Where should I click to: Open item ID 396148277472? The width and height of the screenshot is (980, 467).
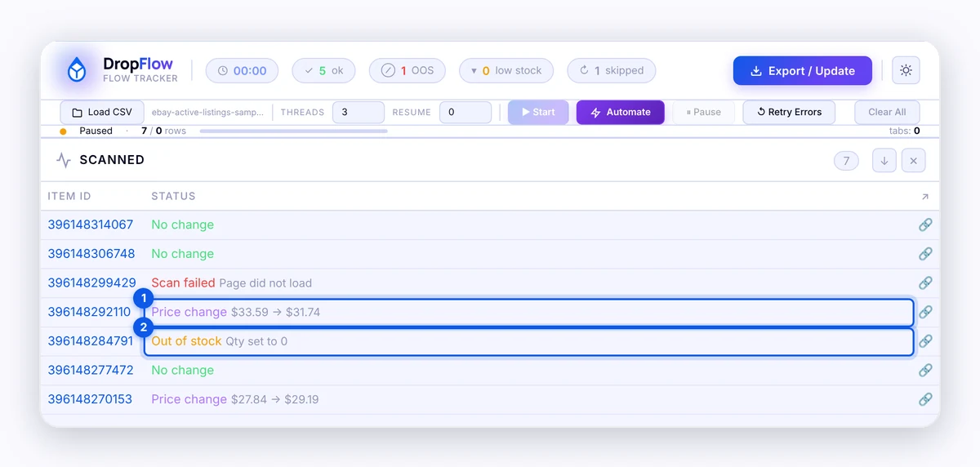click(91, 370)
